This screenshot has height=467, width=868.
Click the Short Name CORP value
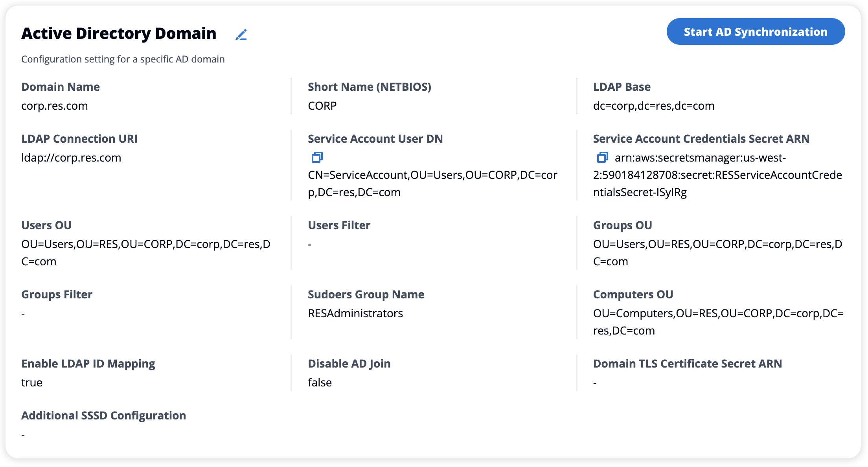[x=322, y=105]
